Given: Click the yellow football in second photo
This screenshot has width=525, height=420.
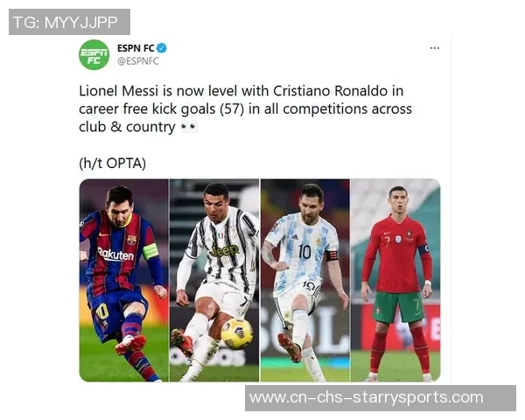Looking at the screenshot, I should click(x=237, y=333).
